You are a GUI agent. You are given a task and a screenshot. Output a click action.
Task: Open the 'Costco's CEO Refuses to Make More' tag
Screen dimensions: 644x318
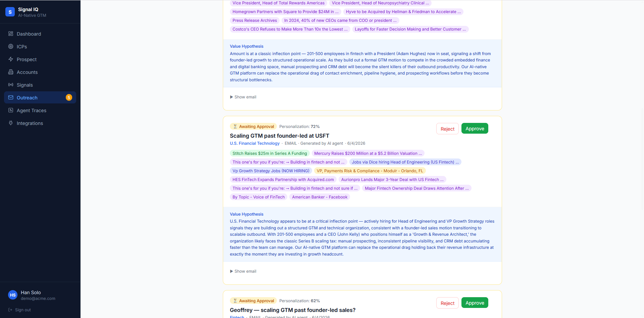tap(290, 29)
